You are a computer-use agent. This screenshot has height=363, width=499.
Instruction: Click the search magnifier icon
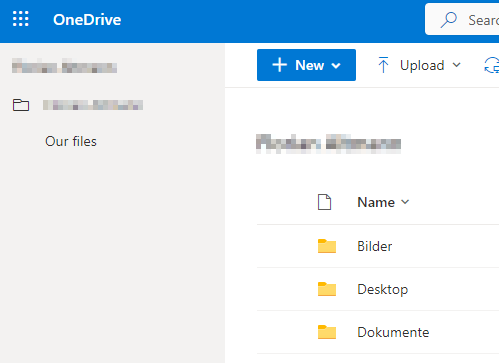click(x=448, y=20)
